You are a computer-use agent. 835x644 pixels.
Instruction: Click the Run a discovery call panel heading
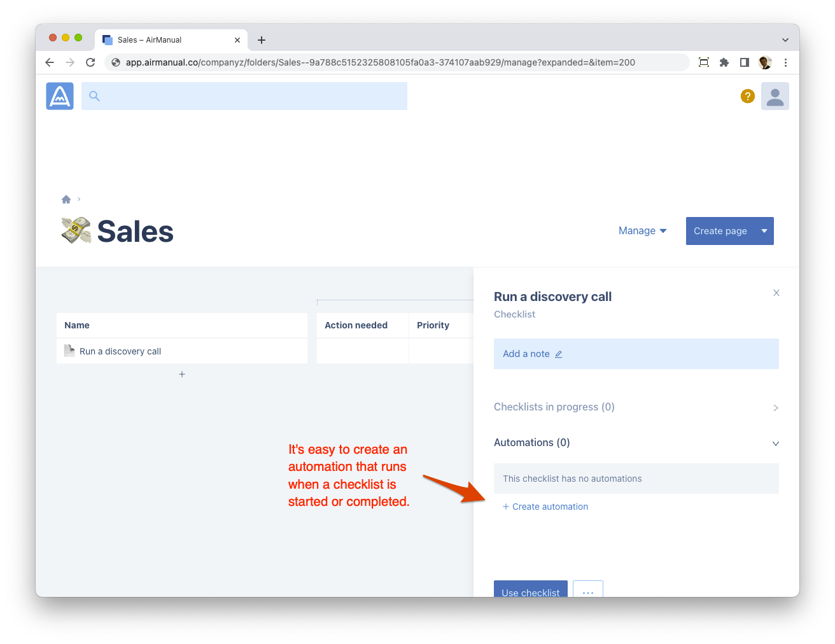pos(552,297)
